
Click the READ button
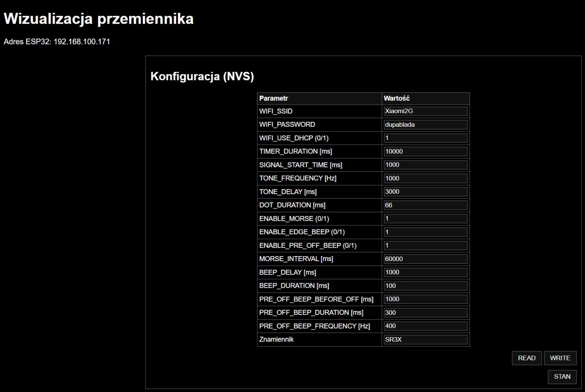click(526, 358)
